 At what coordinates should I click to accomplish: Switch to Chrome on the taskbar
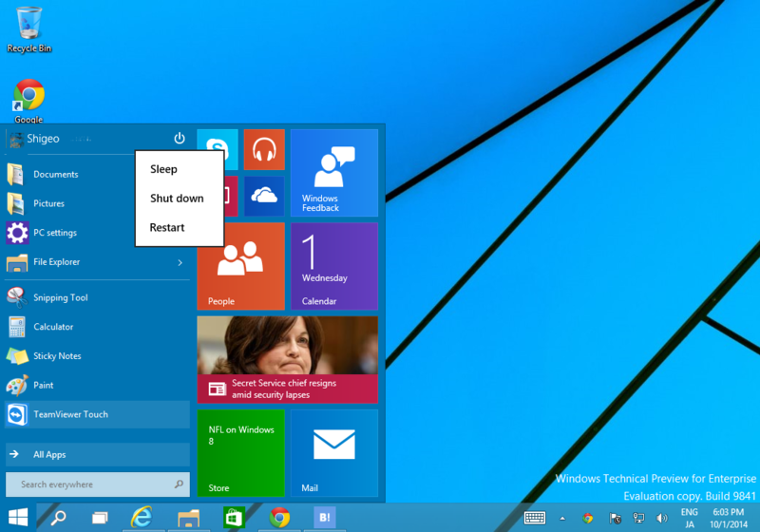click(279, 518)
